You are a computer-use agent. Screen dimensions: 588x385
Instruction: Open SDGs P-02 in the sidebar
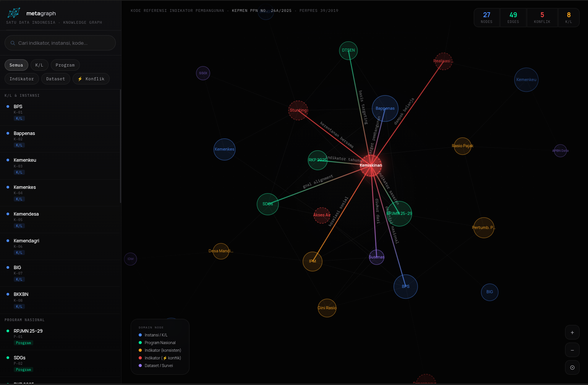click(60, 364)
